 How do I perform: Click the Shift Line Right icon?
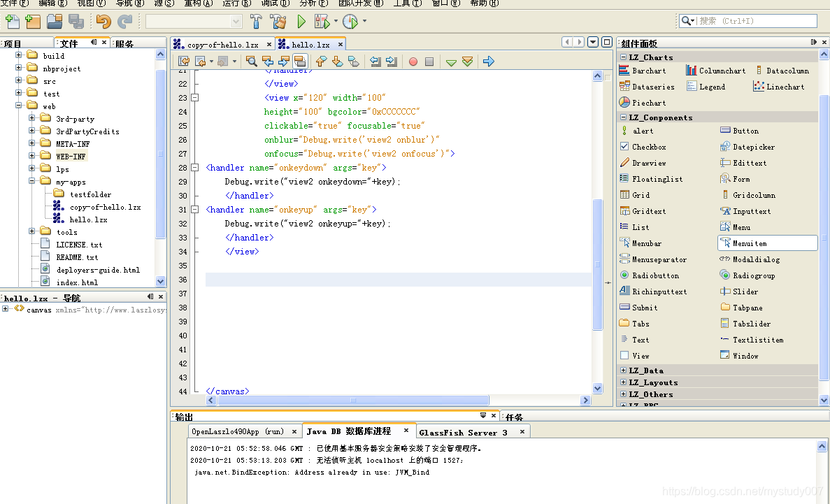392,62
